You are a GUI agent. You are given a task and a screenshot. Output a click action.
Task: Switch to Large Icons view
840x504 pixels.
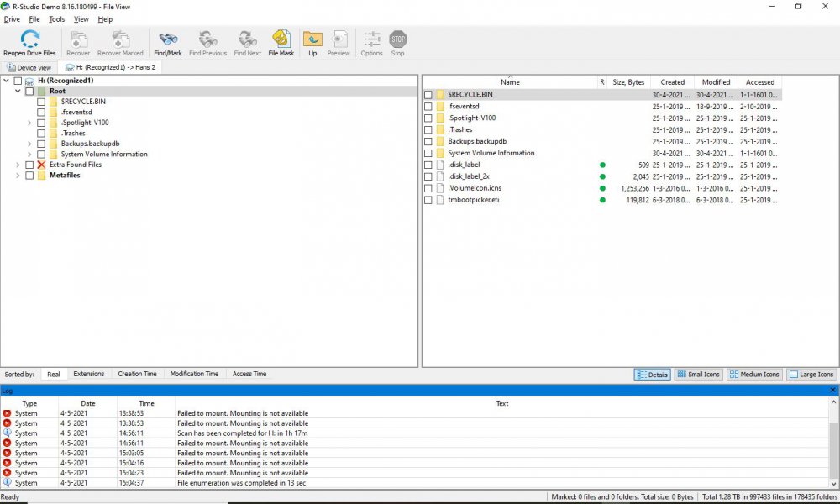[811, 375]
